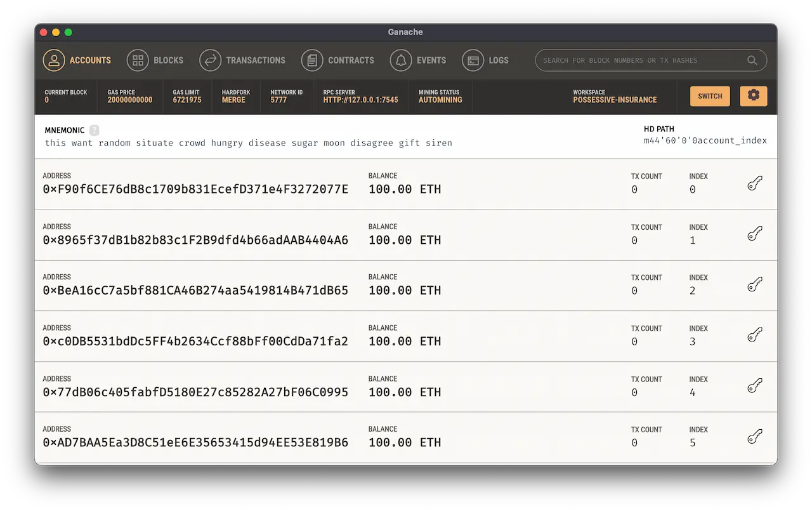Click the 100.00 ETH balance of index 0
812x511 pixels.
coord(405,189)
